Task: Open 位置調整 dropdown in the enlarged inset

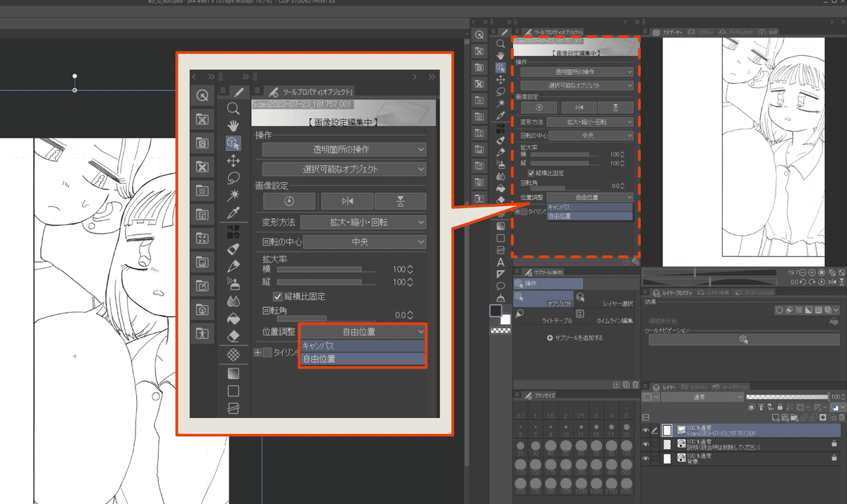Action: click(x=363, y=331)
